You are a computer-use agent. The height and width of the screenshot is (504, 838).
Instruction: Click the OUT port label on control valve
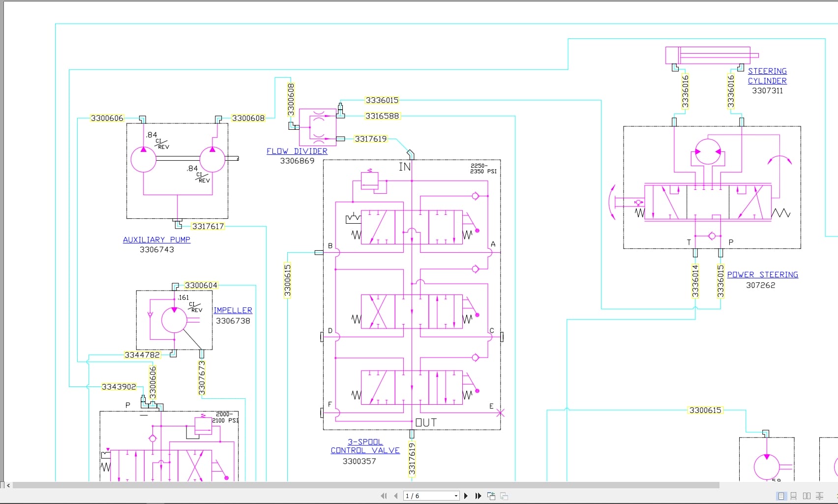[426, 422]
